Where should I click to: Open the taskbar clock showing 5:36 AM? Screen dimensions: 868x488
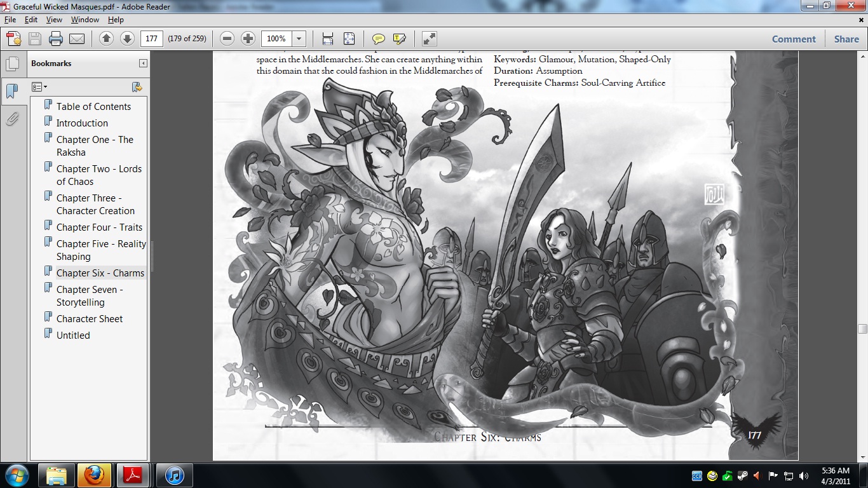[x=835, y=476]
